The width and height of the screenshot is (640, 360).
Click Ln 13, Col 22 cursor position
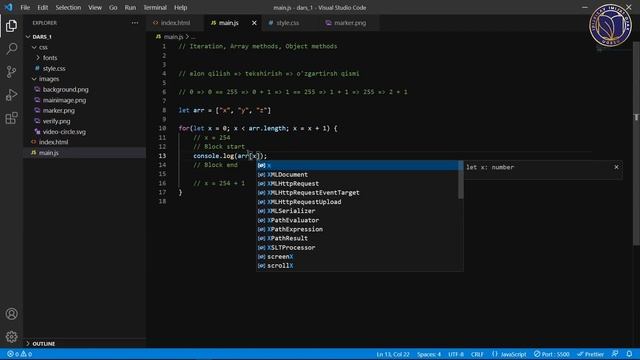coord(393,354)
